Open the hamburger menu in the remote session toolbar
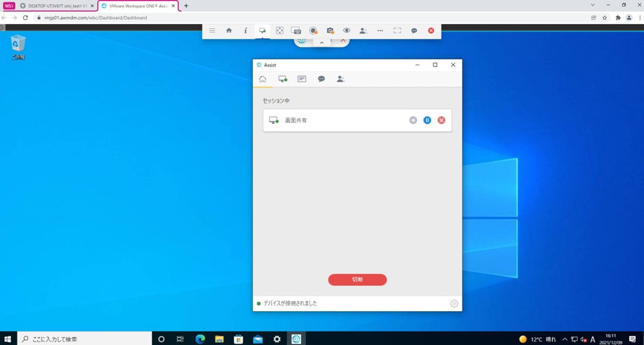 click(212, 30)
